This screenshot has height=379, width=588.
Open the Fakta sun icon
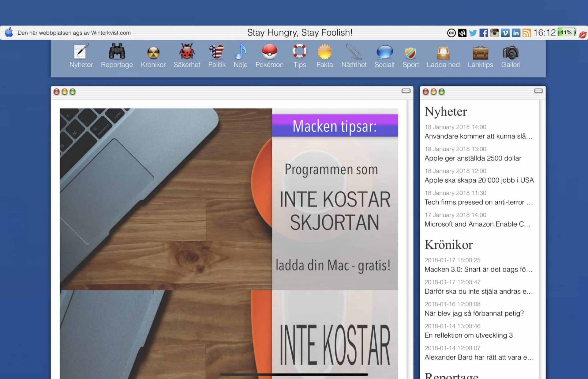(324, 51)
